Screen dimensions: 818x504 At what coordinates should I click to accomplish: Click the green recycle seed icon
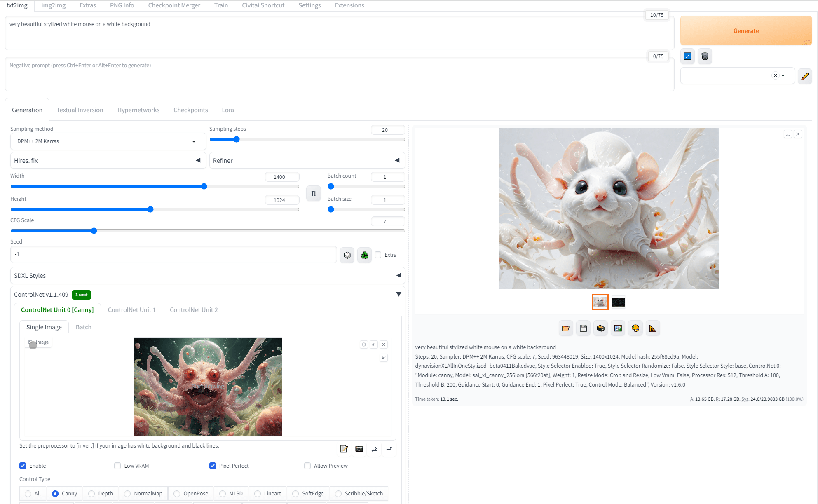point(365,255)
